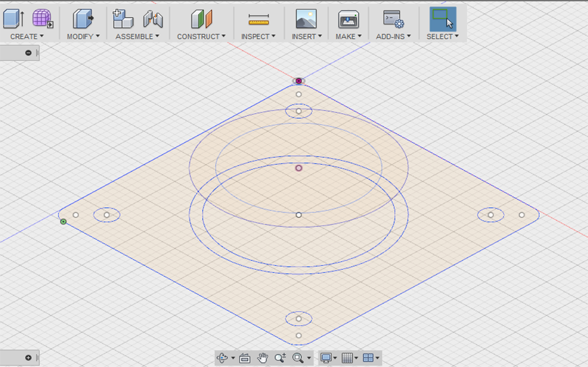The width and height of the screenshot is (588, 367).
Task: Open the SELECT dropdown menu
Action: click(442, 36)
